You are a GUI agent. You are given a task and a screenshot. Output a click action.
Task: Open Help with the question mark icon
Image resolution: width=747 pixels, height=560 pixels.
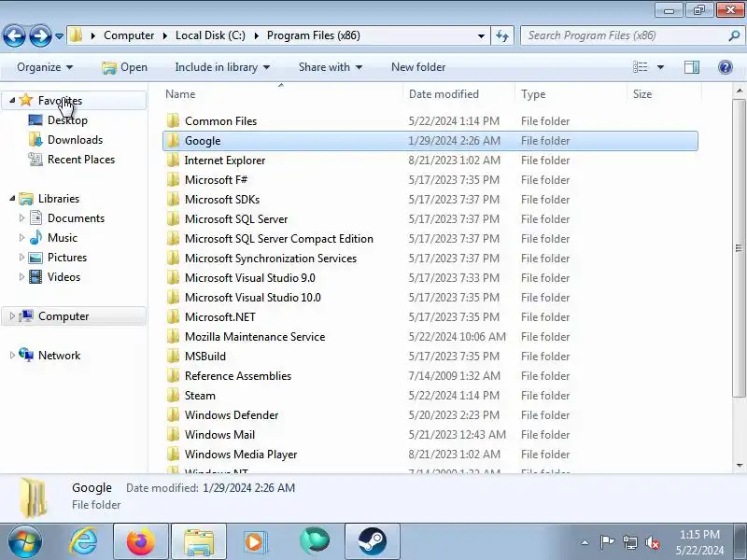pos(726,67)
